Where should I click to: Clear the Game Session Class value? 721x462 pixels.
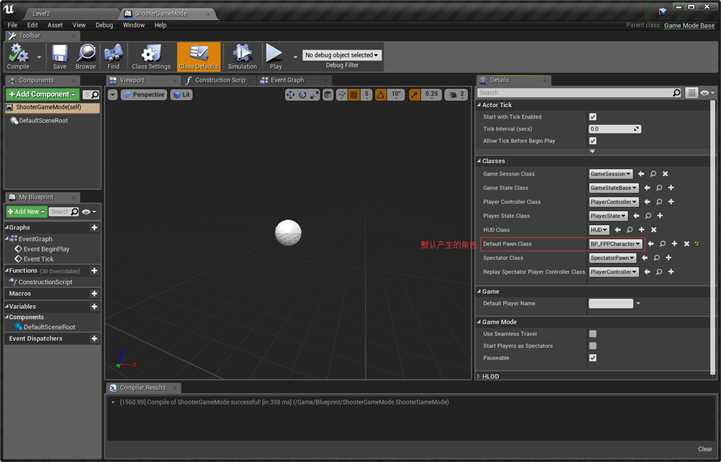pyautogui.click(x=665, y=174)
